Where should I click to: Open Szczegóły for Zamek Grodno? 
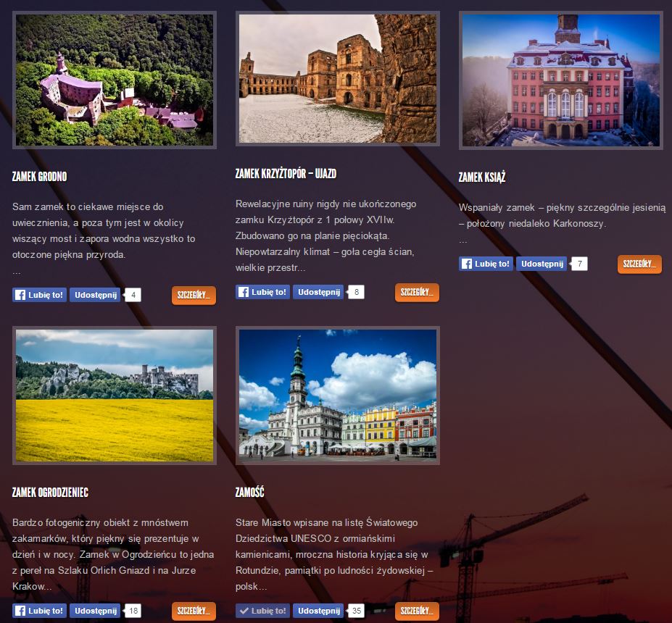point(194,295)
